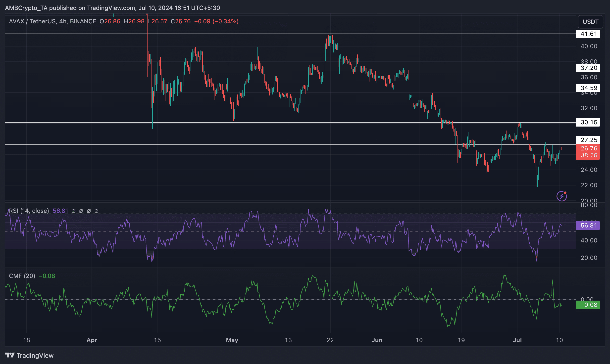
Task: Click the 40.00 price axis label
Action: [589, 46]
